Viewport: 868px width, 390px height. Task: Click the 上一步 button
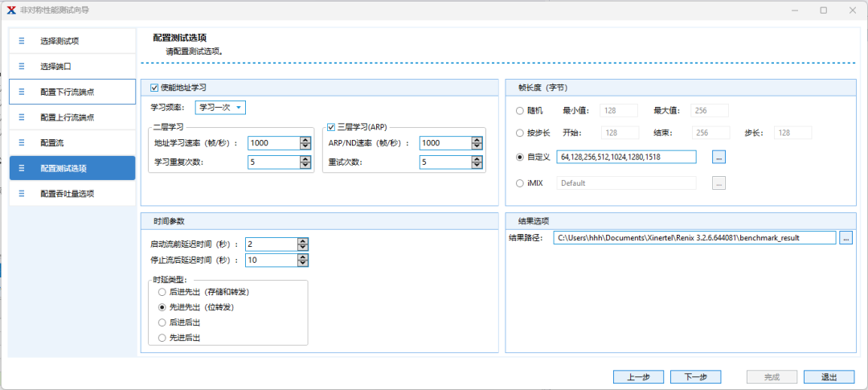tap(638, 377)
